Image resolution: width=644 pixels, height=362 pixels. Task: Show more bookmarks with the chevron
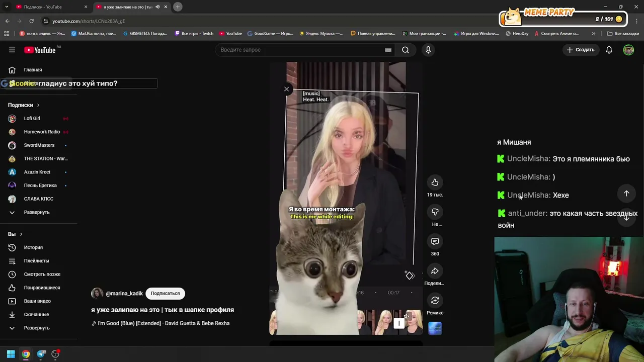pyautogui.click(x=593, y=34)
